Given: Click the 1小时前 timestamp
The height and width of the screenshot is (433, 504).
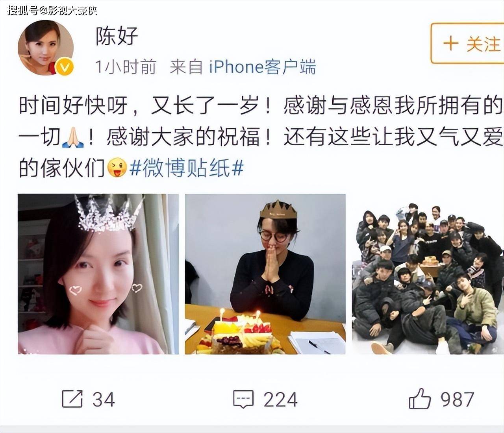Looking at the screenshot, I should pos(126,67).
